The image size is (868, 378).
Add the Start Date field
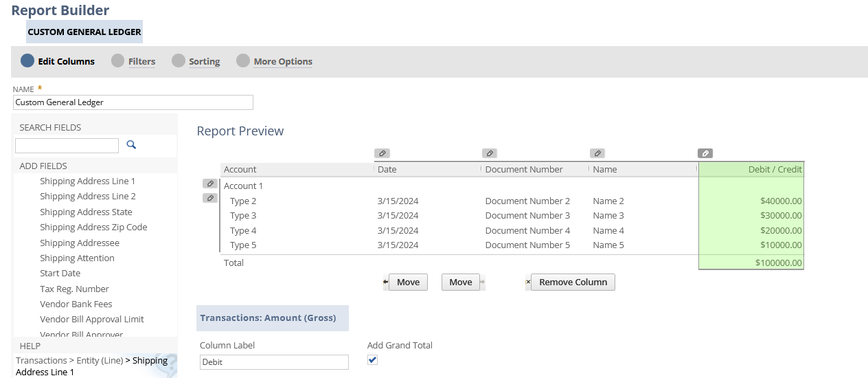click(60, 273)
